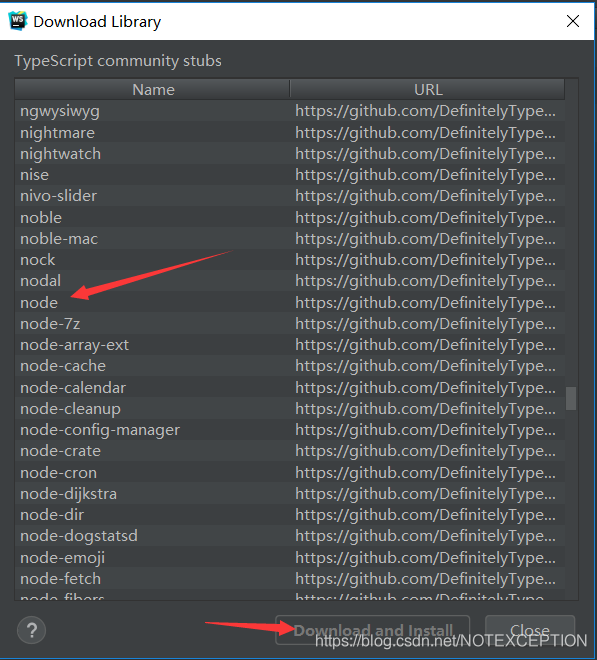Select the node-crate library row
This screenshot has width=597, height=660.
pos(290,451)
